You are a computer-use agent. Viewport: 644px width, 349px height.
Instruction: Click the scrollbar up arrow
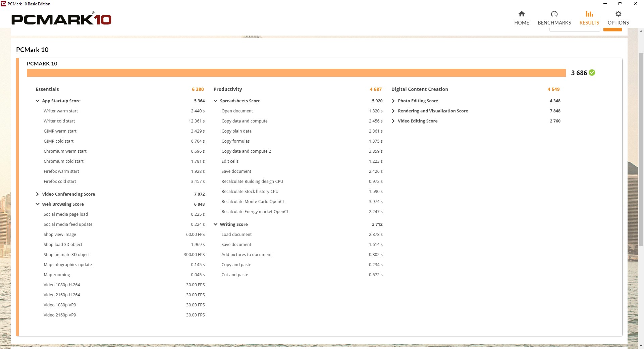tap(641, 31)
